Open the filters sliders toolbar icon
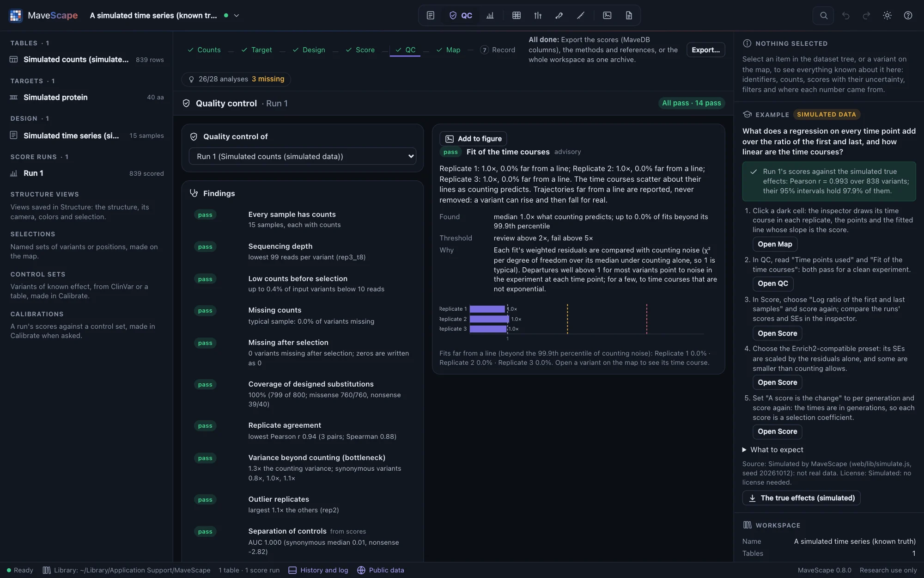 click(x=538, y=15)
